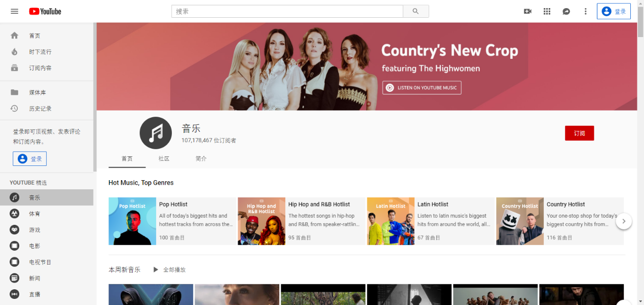644x305 pixels.
Task: Open the YouTube apps grid icon
Action: pos(547,11)
